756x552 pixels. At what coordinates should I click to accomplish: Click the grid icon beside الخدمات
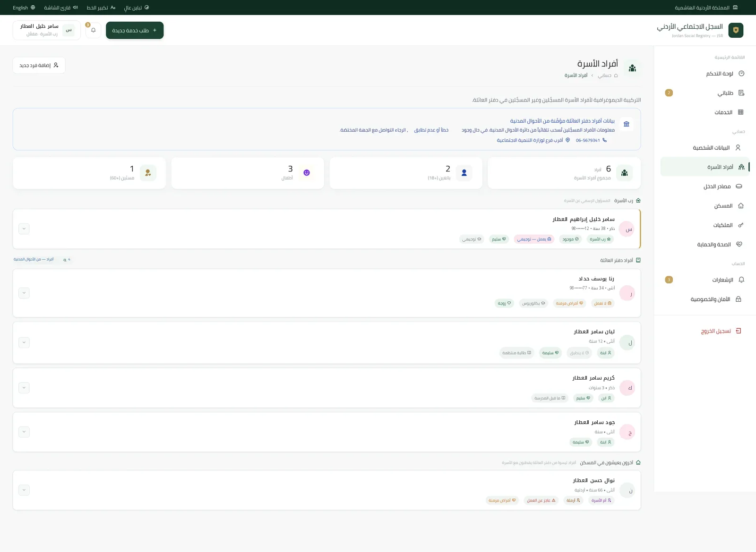click(740, 112)
